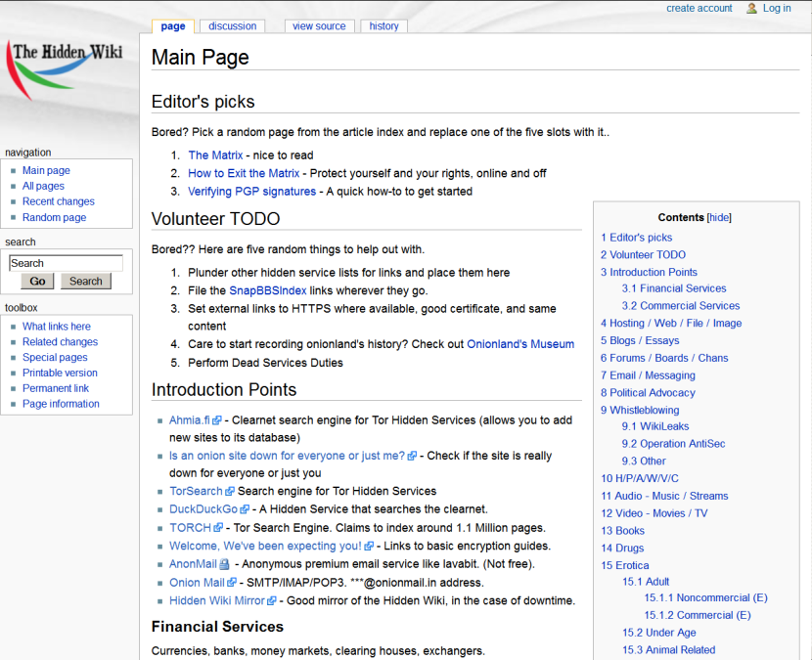Click the user icon beside Log in
This screenshot has width=812, height=660.
click(751, 9)
